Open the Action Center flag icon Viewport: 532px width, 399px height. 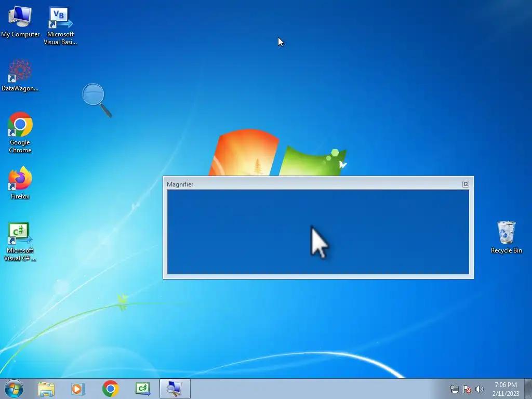467,389
